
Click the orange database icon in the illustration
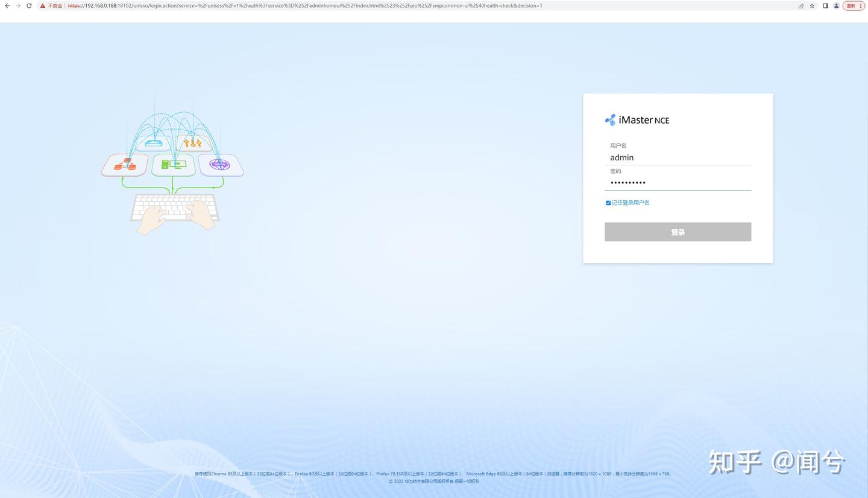click(x=125, y=163)
